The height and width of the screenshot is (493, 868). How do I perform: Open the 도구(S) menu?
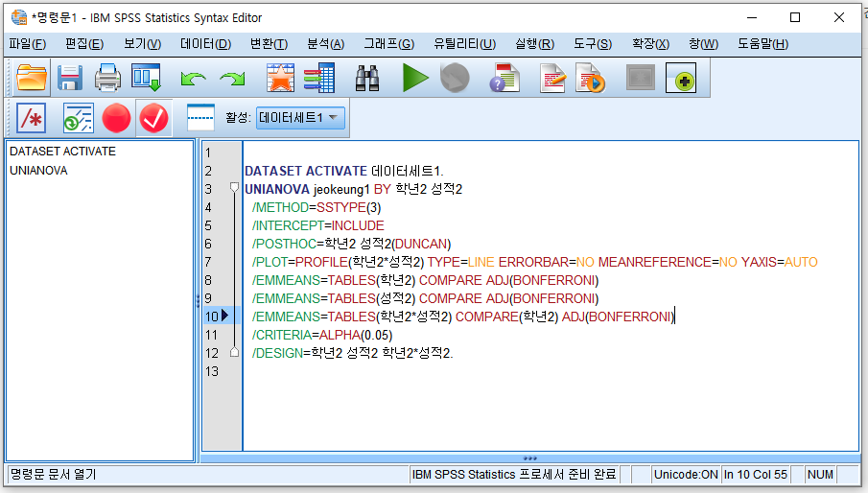tap(593, 44)
